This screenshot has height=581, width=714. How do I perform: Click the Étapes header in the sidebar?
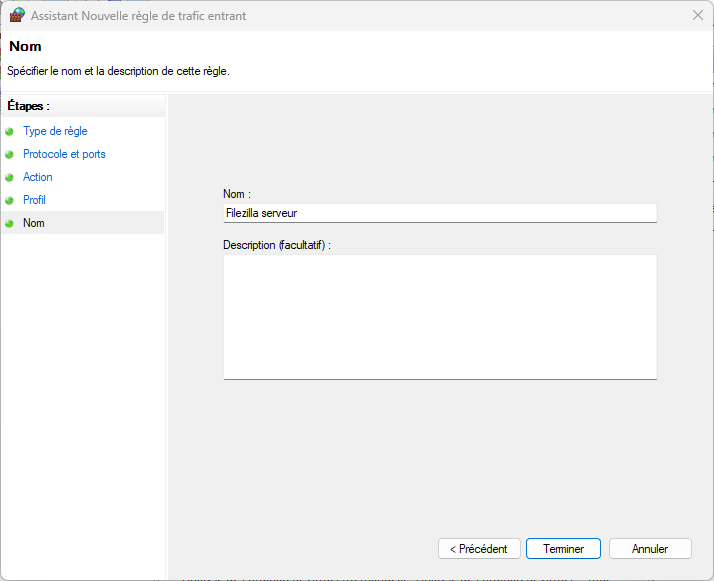pos(29,105)
